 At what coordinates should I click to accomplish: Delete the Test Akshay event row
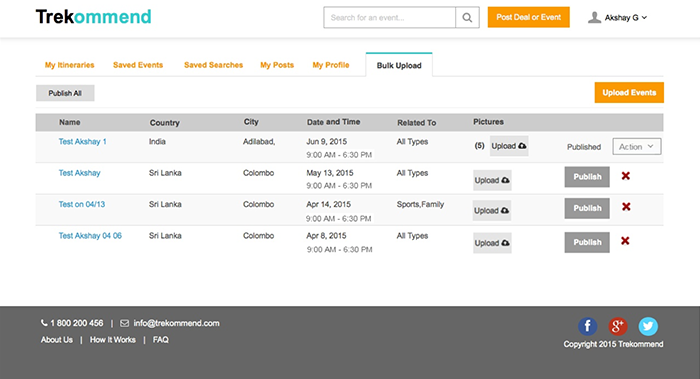(x=626, y=176)
